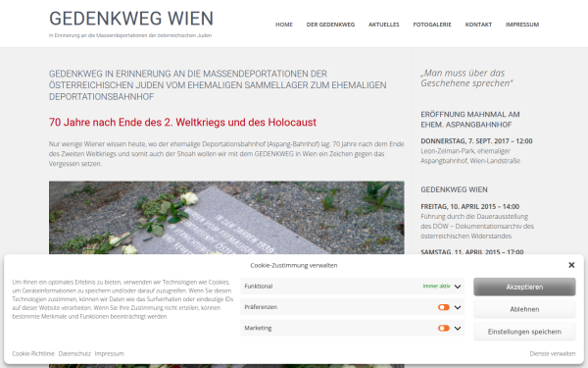Screen dimensions: 588x368
Task: Open the FOTOGALERIE menu item
Action: click(432, 25)
